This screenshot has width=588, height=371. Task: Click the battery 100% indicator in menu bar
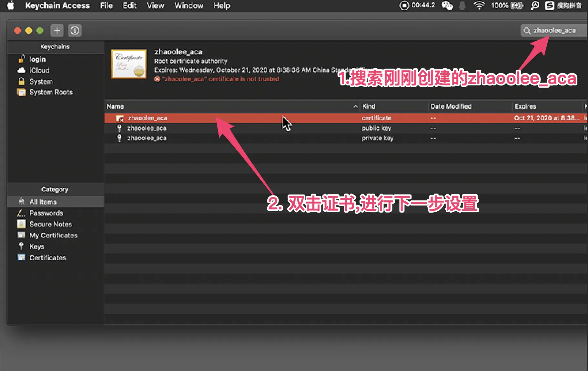point(507,5)
